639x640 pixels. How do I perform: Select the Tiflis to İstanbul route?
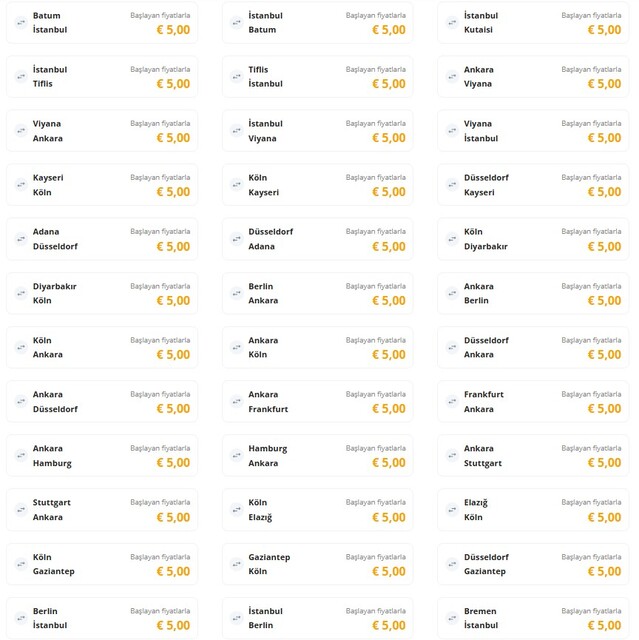[x=317, y=76]
